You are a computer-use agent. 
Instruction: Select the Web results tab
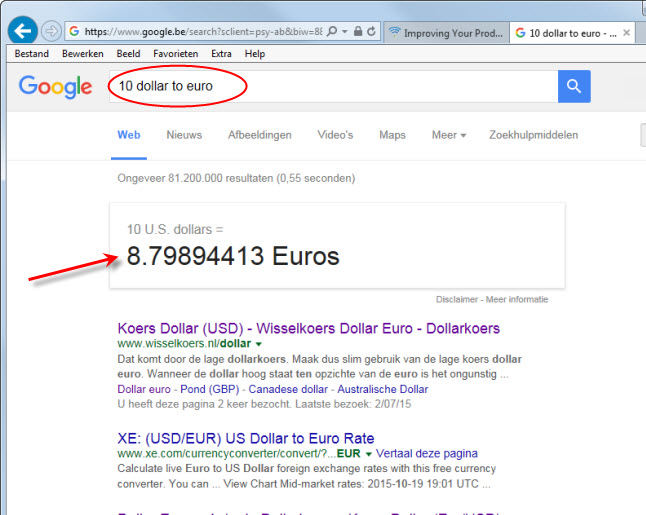[129, 135]
